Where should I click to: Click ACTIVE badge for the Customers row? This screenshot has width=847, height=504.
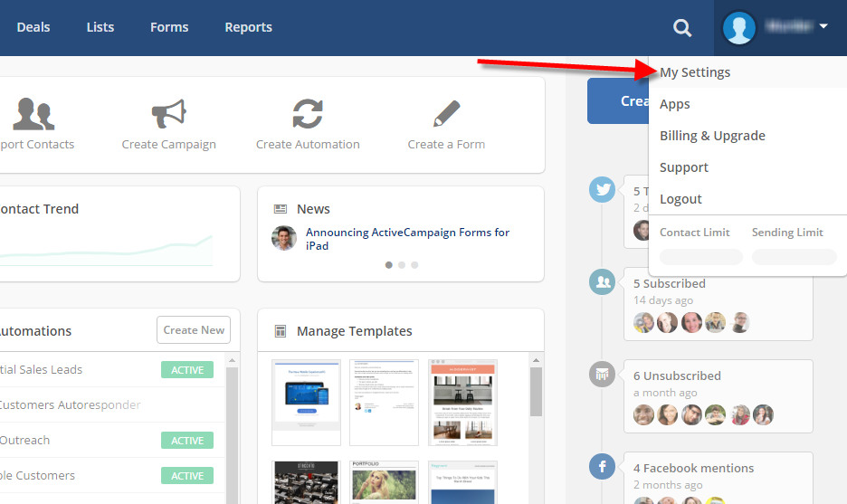187,476
